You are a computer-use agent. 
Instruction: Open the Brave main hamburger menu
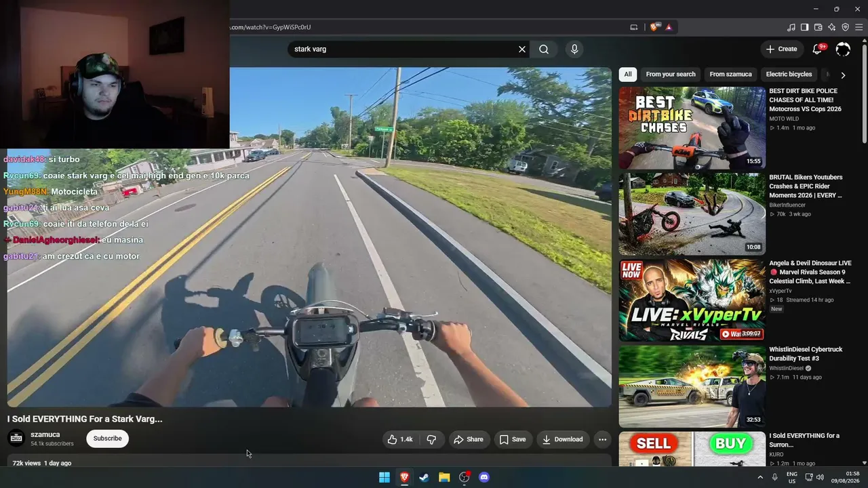(859, 27)
